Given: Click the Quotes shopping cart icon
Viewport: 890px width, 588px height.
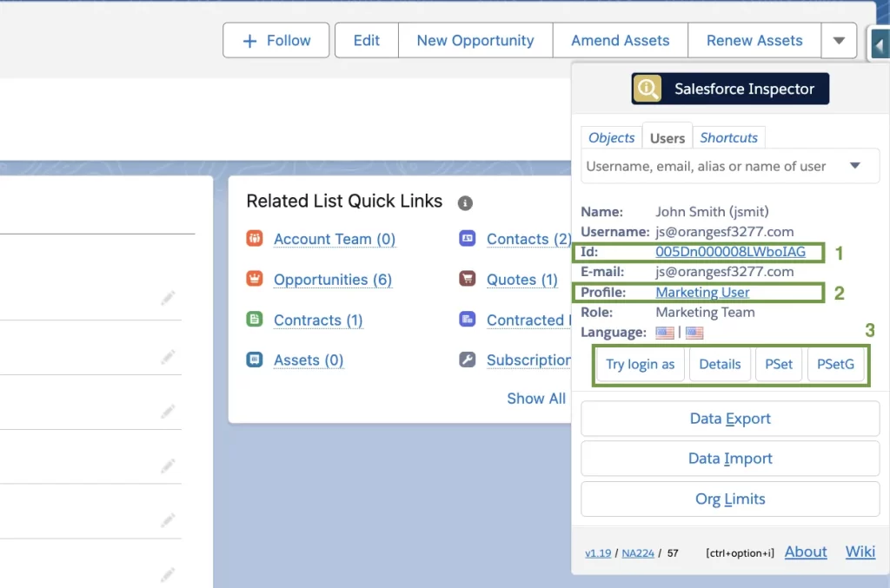Looking at the screenshot, I should [465, 280].
